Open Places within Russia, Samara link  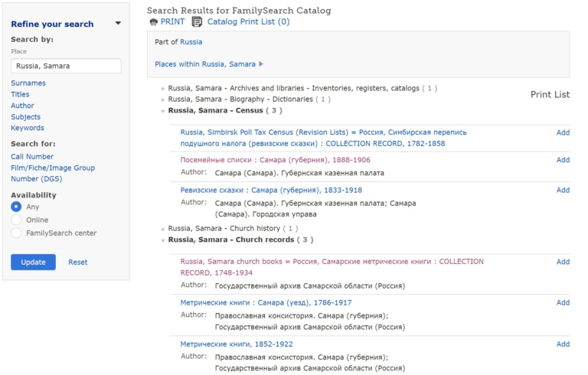pos(205,64)
